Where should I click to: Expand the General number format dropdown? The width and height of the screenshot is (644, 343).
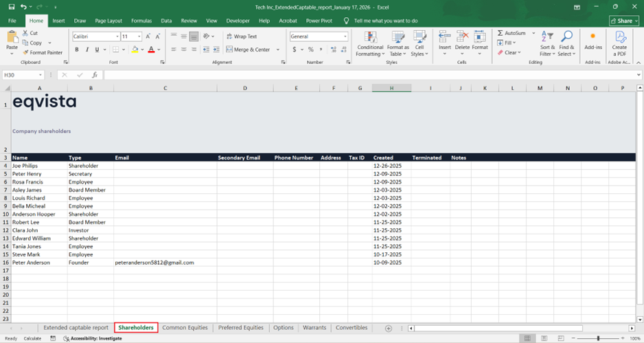[345, 36]
